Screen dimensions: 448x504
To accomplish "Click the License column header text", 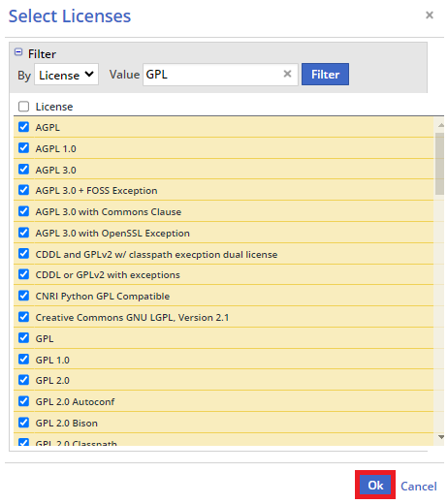I will (x=54, y=107).
